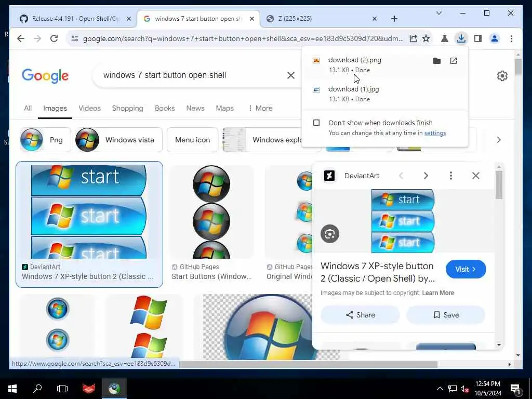532x399 pixels.
Task: Close the Open-Shell Release tab
Action: click(129, 19)
